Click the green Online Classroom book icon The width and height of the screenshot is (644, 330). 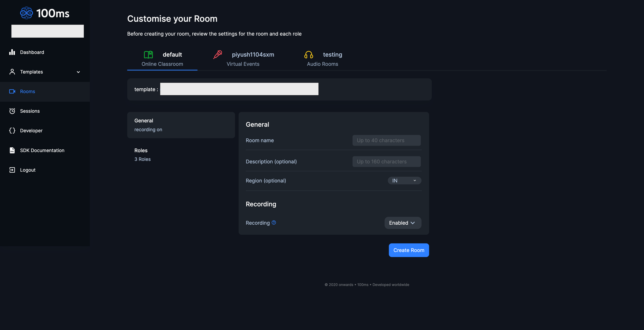click(148, 55)
